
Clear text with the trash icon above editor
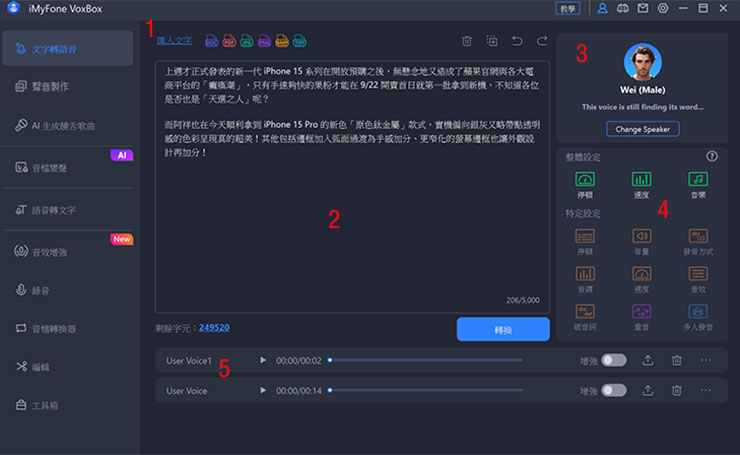[467, 41]
